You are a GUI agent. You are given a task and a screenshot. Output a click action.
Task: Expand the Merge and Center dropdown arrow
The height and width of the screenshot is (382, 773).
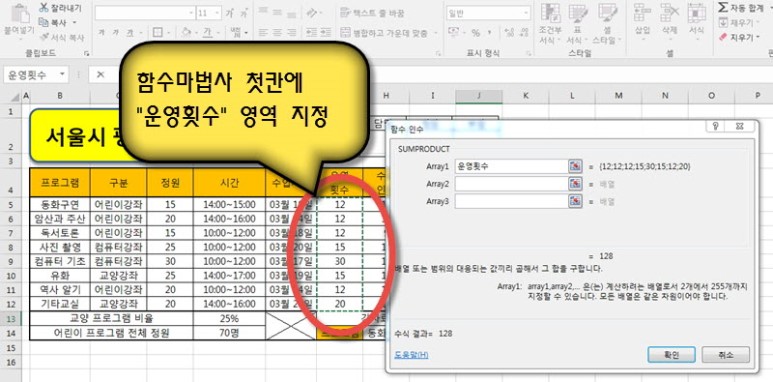(436, 33)
